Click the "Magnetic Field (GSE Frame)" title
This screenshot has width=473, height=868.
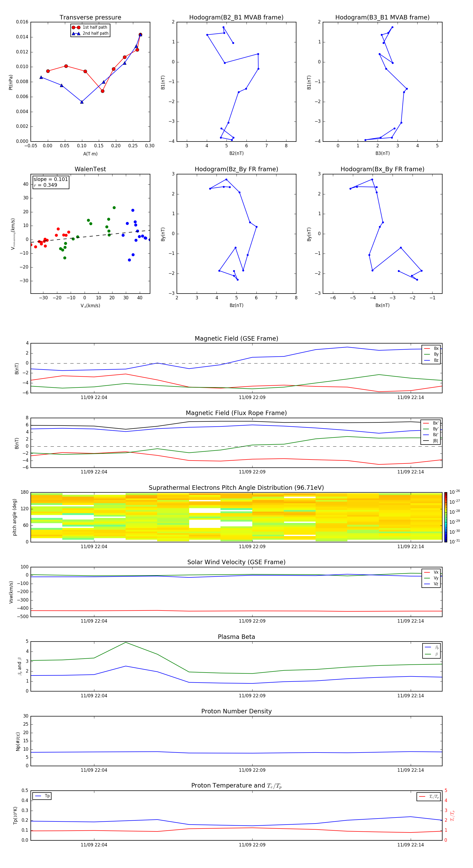[x=236, y=338]
